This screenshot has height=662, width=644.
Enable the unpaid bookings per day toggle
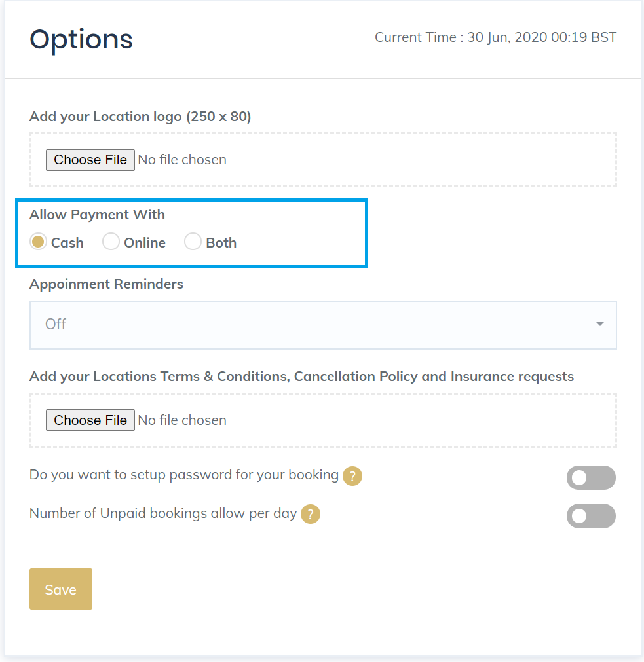591,515
